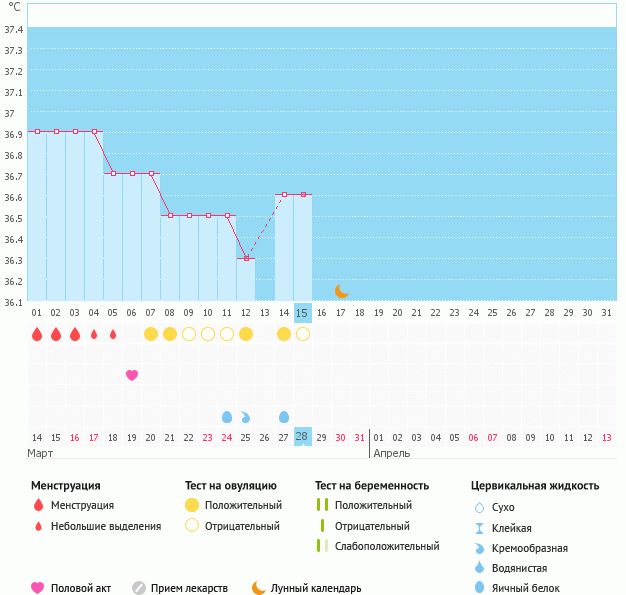This screenshot has height=595, width=626.
Task: Click the egg-white fluid drop on day 14
Action: (284, 416)
